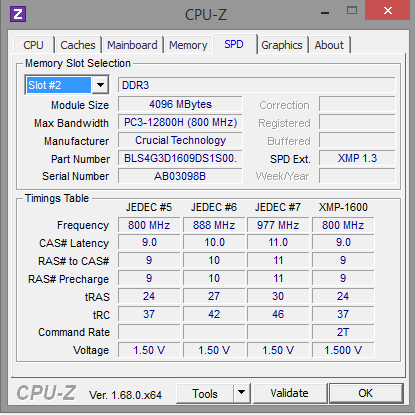Screen dimensions: 415x415
Task: Click the empty Correction field
Action: [357, 104]
